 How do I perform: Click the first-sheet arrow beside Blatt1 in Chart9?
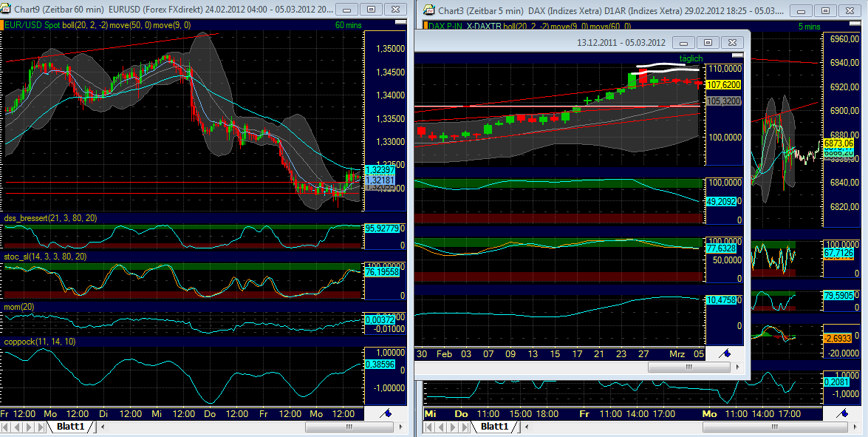point(6,427)
